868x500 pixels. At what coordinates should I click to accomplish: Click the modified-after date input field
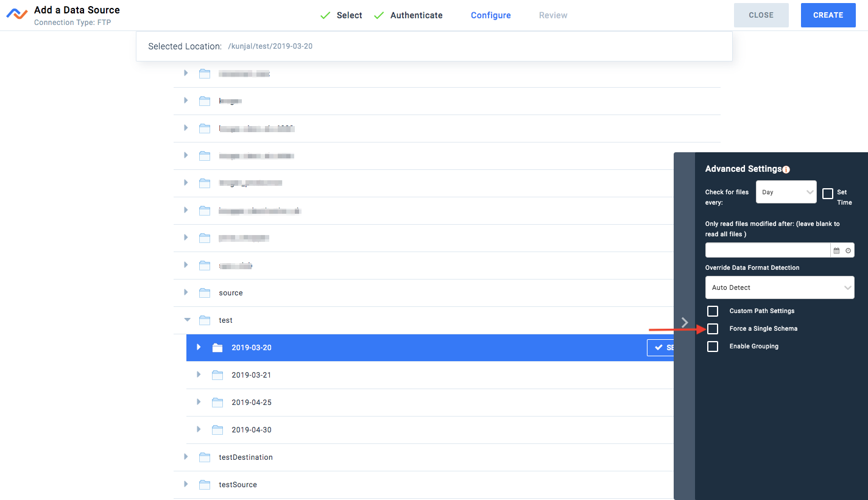coord(767,250)
